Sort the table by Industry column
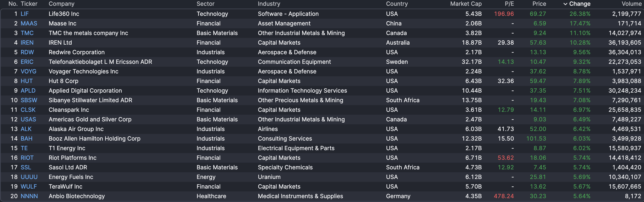Viewport: 644px width, 202px height. point(269,4)
